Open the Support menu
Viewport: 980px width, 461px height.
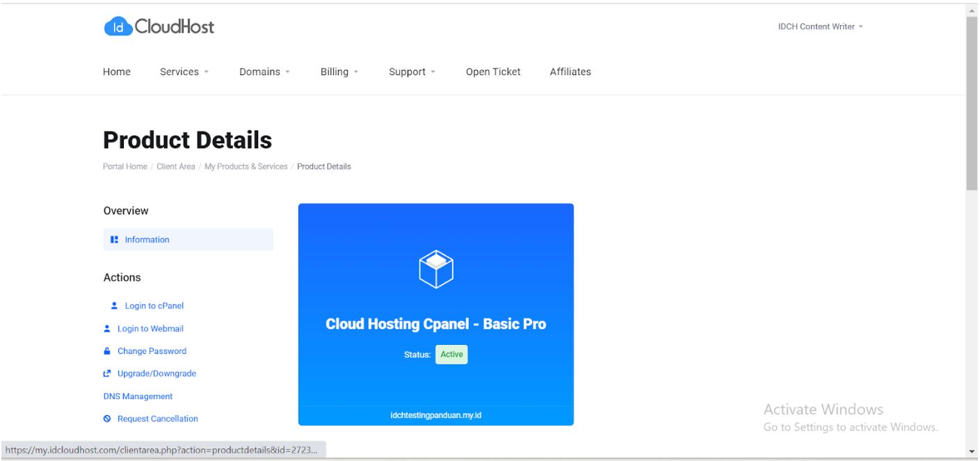412,72
